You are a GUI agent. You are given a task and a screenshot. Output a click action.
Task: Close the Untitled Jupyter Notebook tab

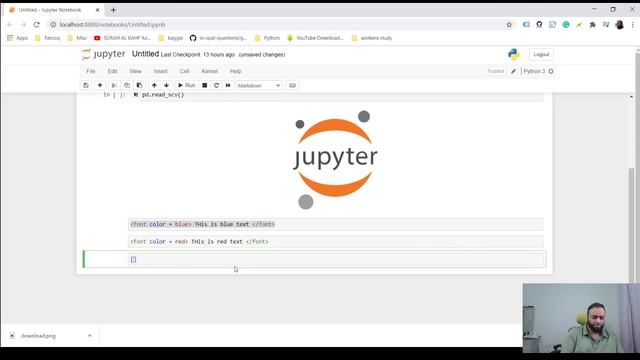[98, 10]
